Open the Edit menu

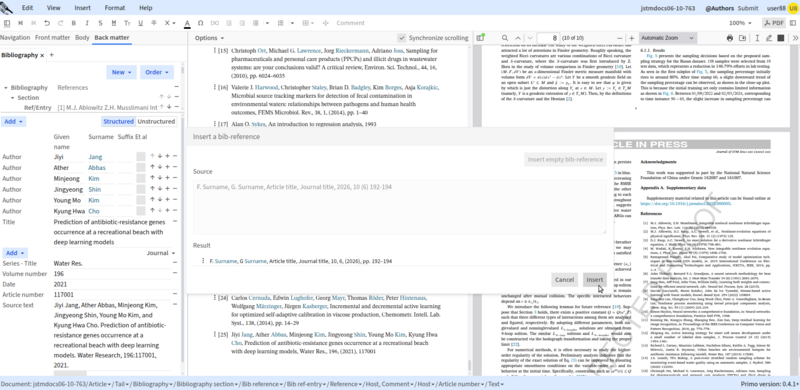[x=28, y=8]
